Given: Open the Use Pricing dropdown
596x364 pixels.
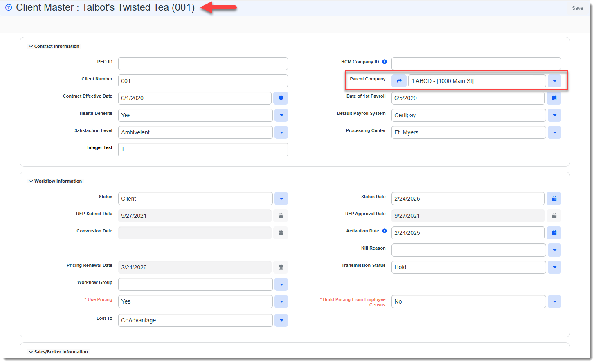Looking at the screenshot, I should (x=281, y=301).
